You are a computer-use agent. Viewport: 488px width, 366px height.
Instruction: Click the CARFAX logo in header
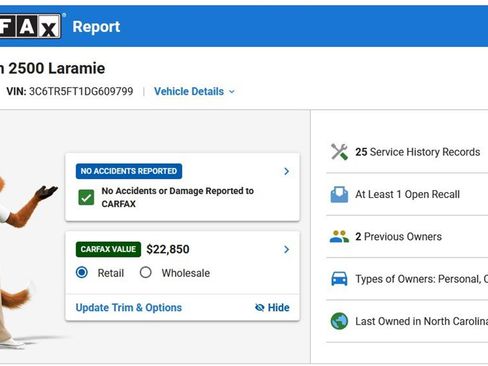point(31,26)
